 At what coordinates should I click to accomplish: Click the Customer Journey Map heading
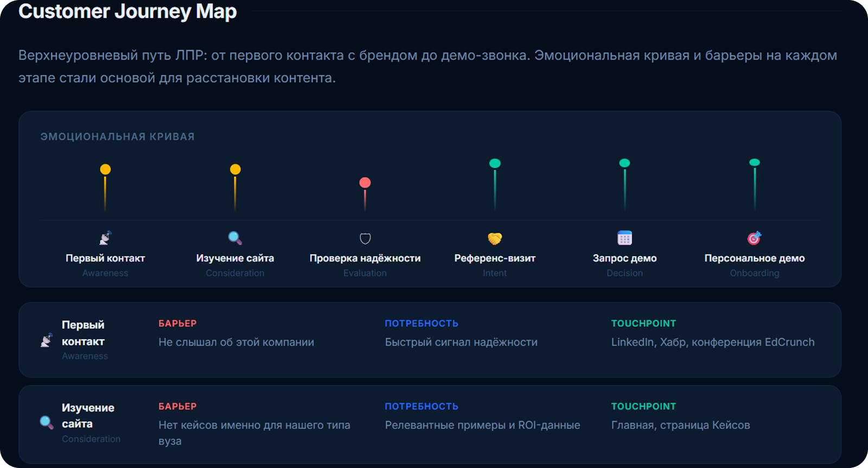[127, 11]
